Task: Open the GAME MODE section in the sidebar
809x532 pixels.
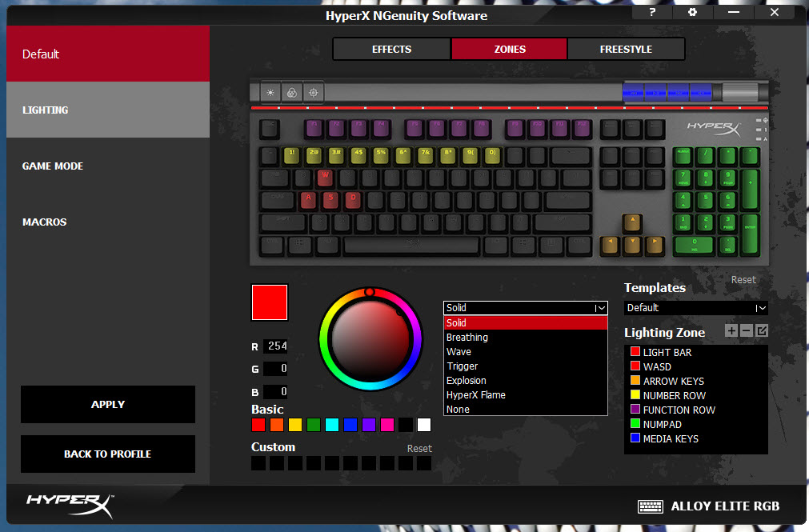Action: tap(108, 166)
